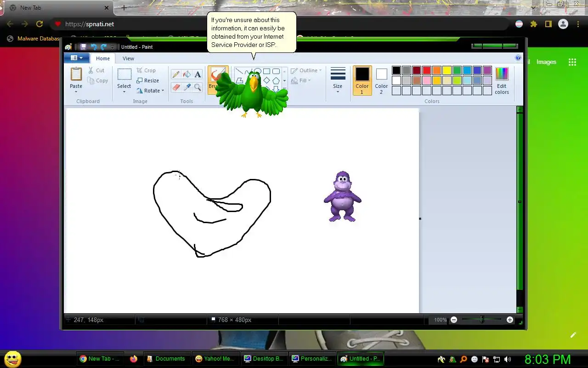Image resolution: width=588 pixels, height=368 pixels.
Task: Choose the Rounded rectangle shape
Action: coord(276,71)
